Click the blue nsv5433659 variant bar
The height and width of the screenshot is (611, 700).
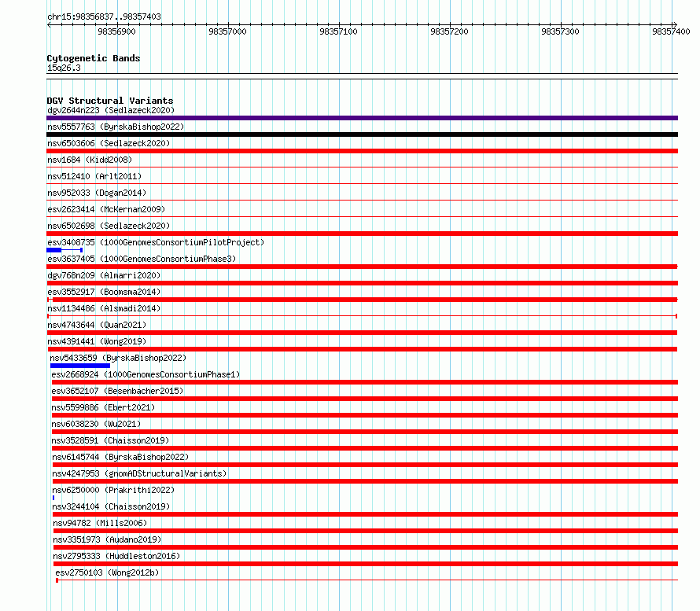tap(80, 366)
